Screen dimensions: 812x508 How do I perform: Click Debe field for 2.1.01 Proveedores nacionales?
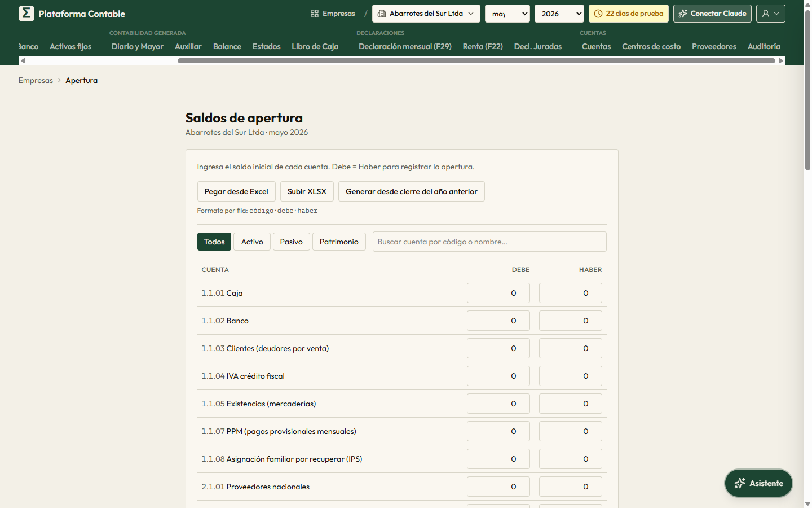pyautogui.click(x=498, y=487)
